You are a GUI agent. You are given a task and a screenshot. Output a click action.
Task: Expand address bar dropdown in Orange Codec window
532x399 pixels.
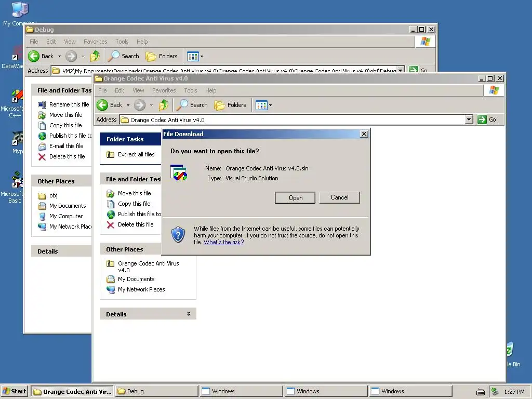[469, 119]
